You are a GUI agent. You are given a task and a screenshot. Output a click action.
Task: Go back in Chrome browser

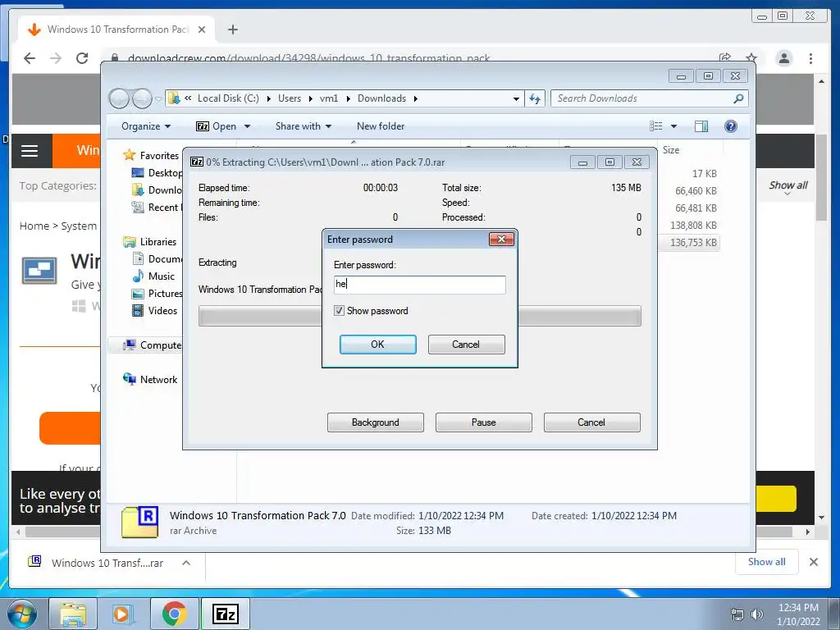point(30,58)
